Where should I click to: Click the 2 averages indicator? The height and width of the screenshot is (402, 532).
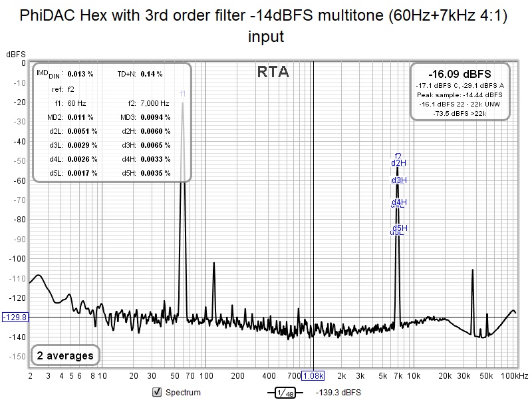(65, 355)
